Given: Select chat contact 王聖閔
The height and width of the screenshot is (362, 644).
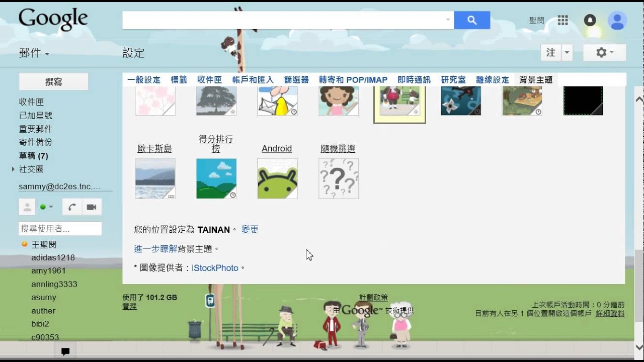Looking at the screenshot, I should (x=44, y=244).
